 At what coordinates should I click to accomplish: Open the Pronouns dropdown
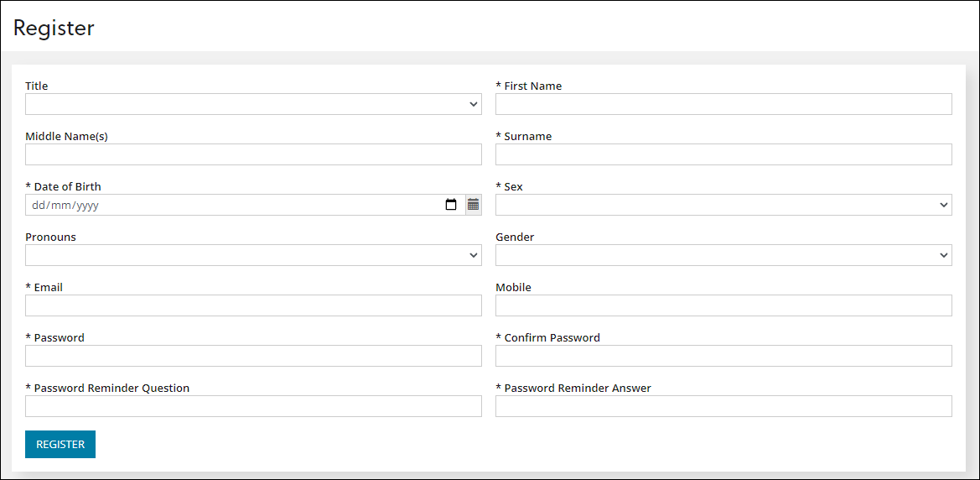[253, 255]
